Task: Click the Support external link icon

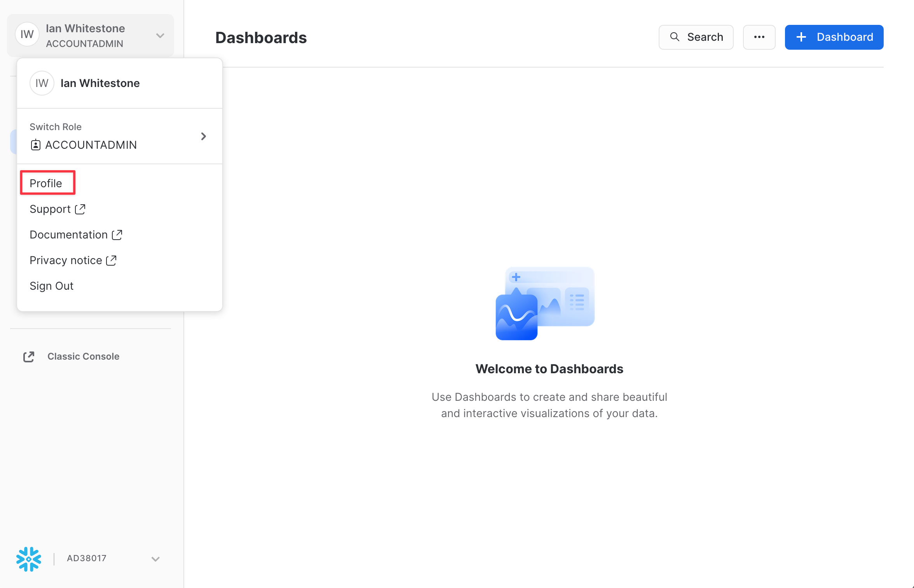Action: pos(80,209)
